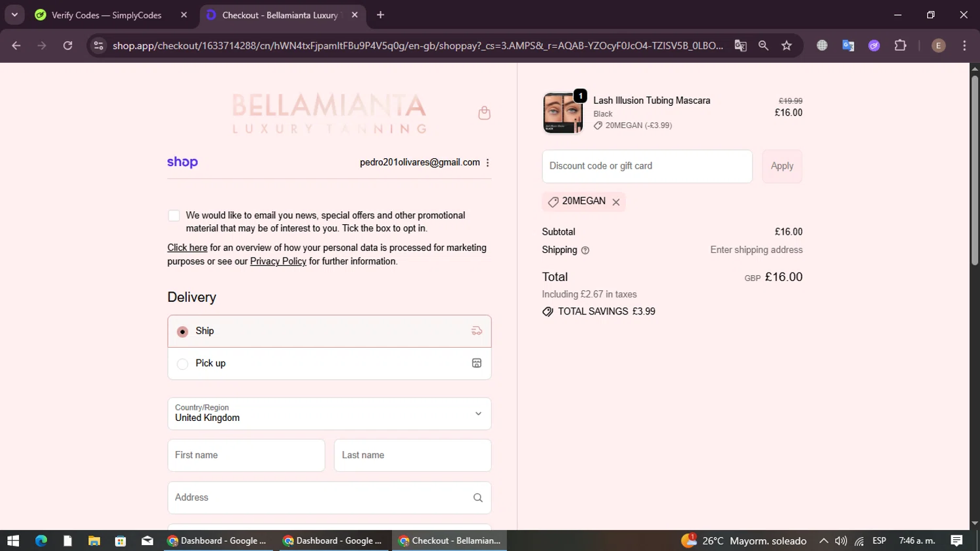Click the Discount code or gift card field
The height and width of the screenshot is (551, 980).
point(647,166)
